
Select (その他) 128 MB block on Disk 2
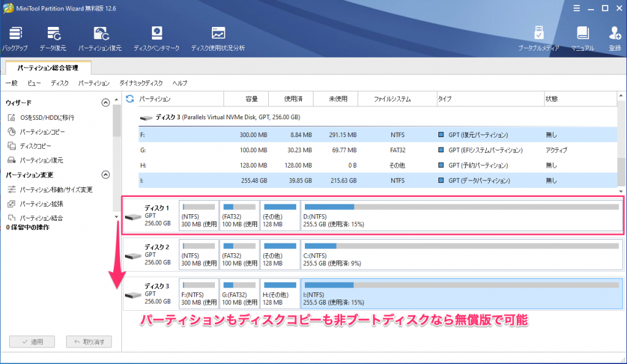(280, 254)
